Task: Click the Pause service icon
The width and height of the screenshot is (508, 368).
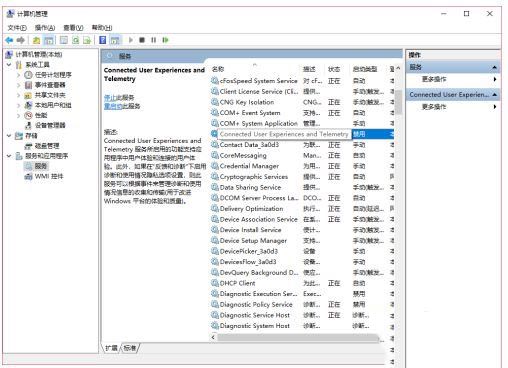Action: [x=153, y=40]
